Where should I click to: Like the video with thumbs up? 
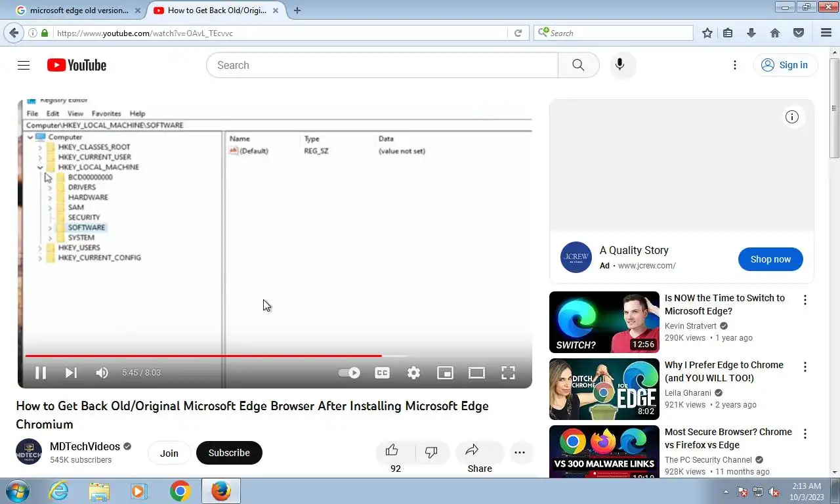click(392, 451)
